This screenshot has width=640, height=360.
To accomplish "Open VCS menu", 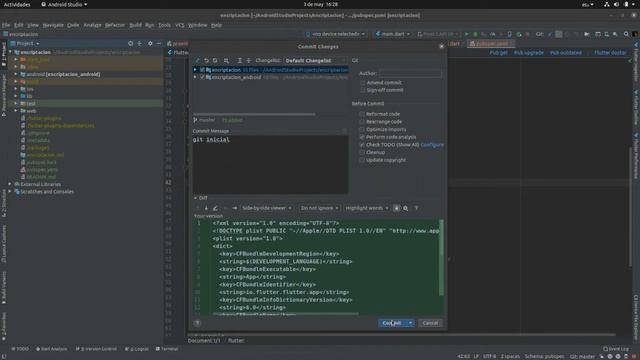I will click(x=180, y=25).
